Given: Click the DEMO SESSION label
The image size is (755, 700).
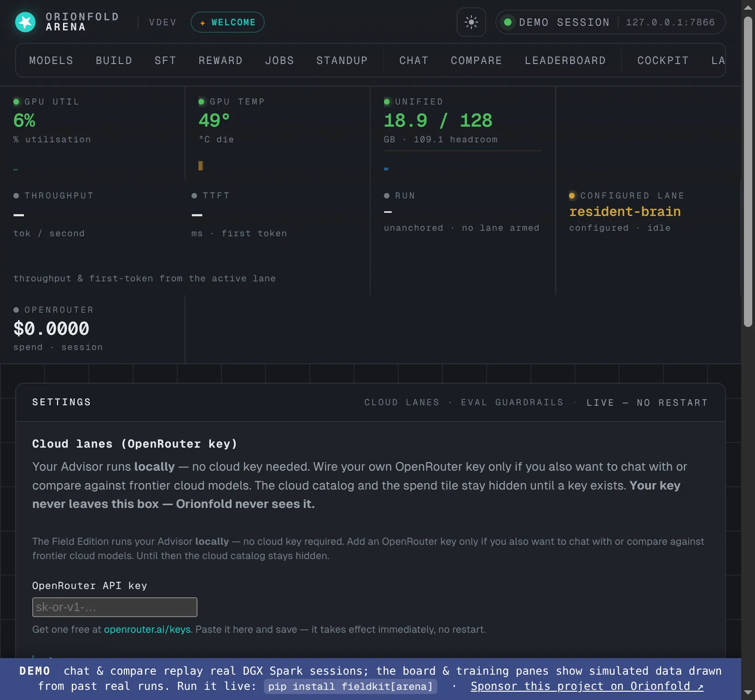Looking at the screenshot, I should click(x=564, y=22).
